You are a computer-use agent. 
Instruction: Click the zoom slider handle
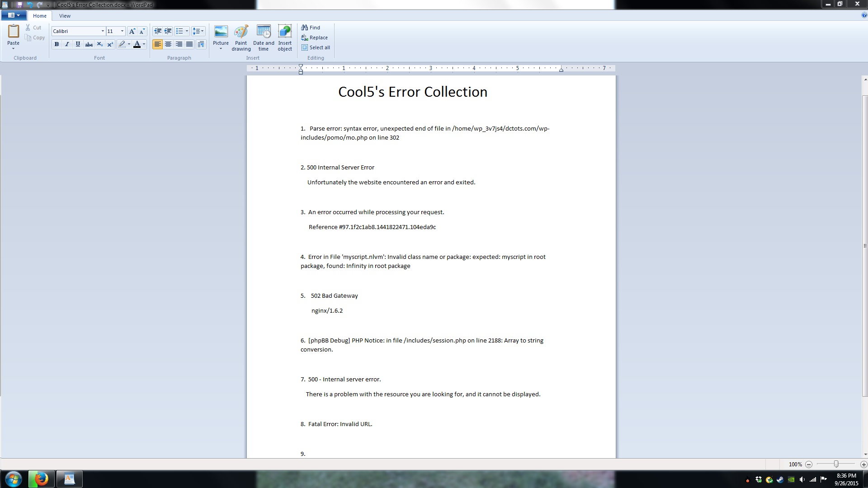tap(836, 464)
